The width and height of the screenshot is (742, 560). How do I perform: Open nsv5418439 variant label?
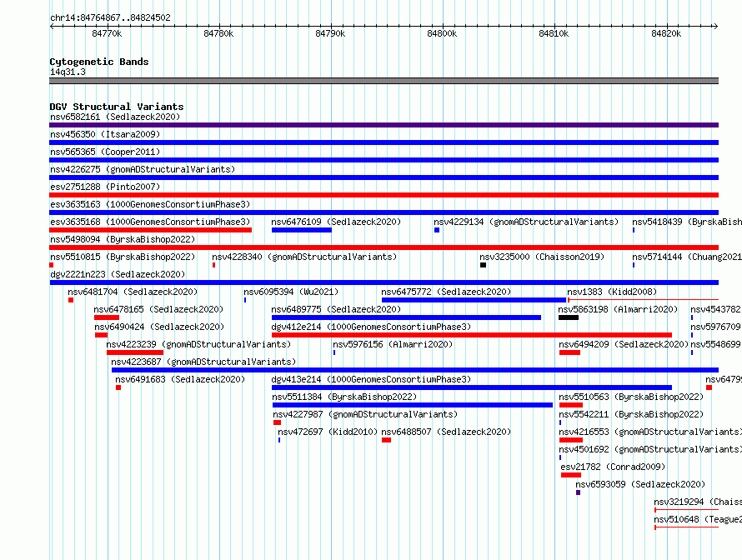(x=687, y=222)
